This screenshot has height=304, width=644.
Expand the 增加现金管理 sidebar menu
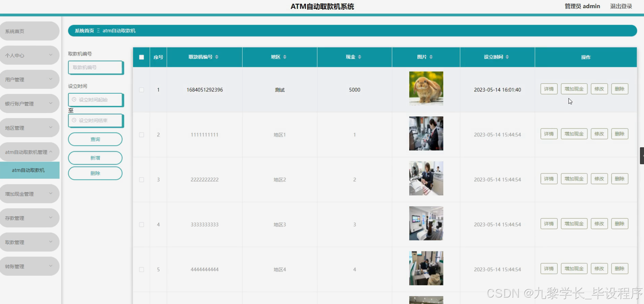(29, 194)
